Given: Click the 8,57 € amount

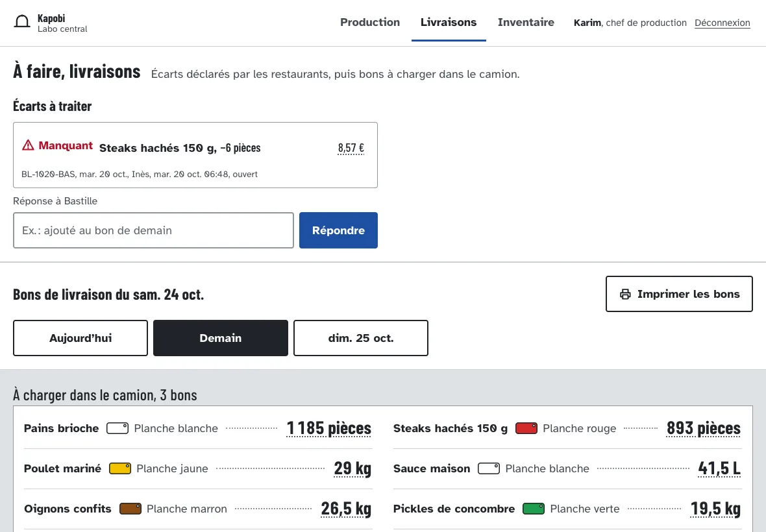Looking at the screenshot, I should (351, 148).
